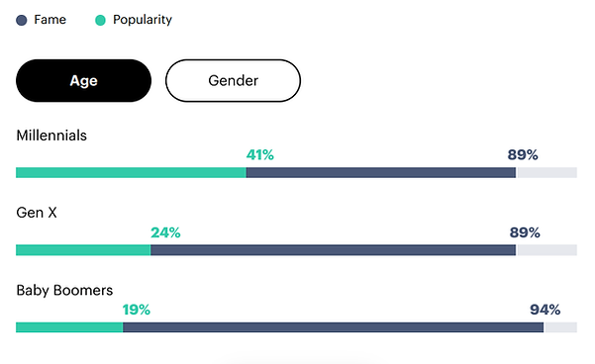Switch to the Gender tab
The height and width of the screenshot is (364, 595).
[x=233, y=80]
